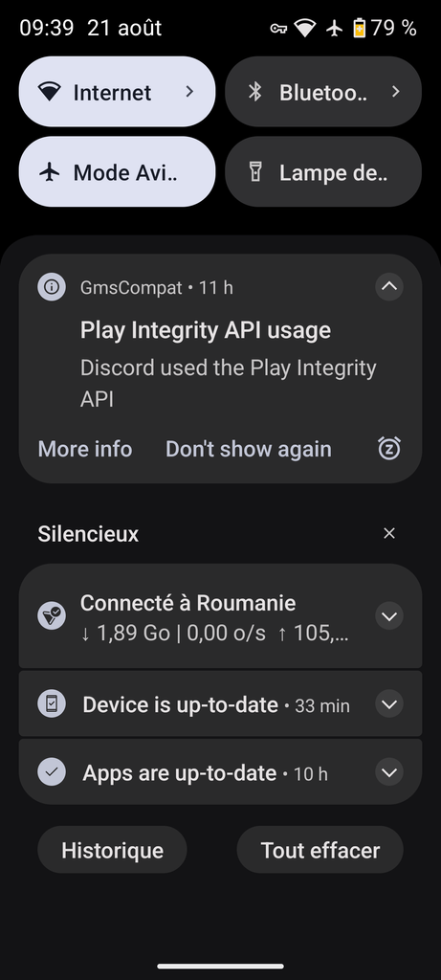The width and height of the screenshot is (441, 980).
Task: Toggle the Mode Avion tile off
Action: coord(118,172)
